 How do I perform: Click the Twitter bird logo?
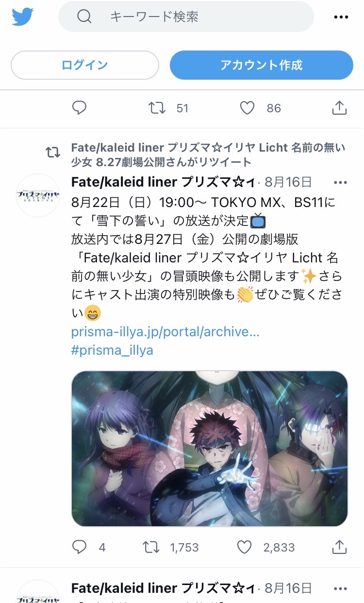pyautogui.click(x=22, y=17)
